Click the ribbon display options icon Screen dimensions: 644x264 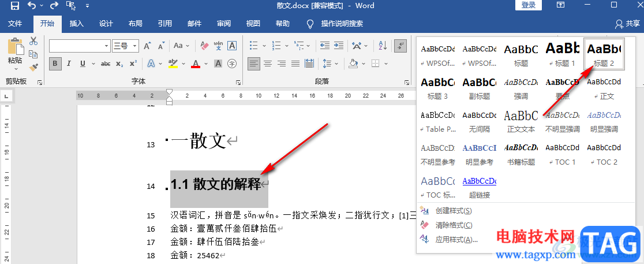tap(561, 5)
